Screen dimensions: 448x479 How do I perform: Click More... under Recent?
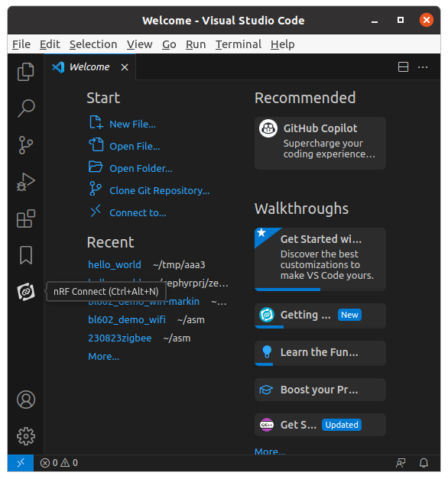tap(103, 357)
